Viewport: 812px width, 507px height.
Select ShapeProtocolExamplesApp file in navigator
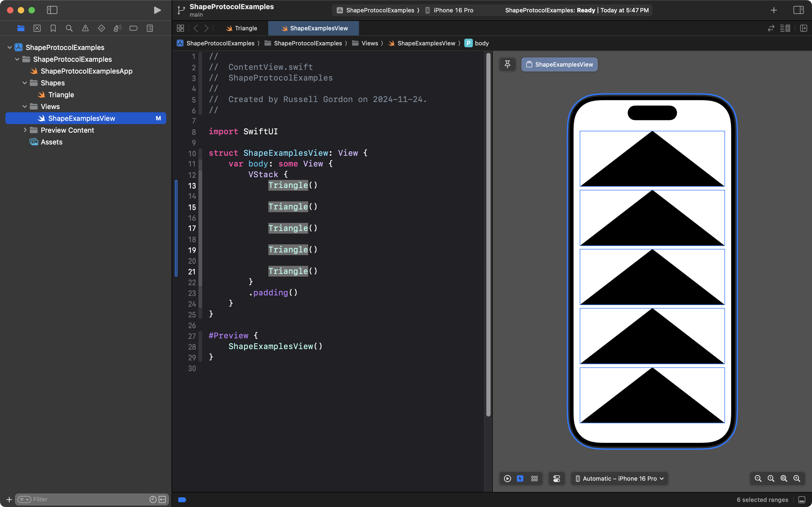(86, 71)
